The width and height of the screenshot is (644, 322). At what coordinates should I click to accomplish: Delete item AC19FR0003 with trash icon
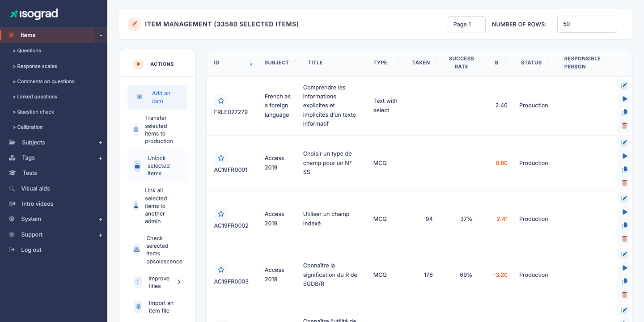624,295
